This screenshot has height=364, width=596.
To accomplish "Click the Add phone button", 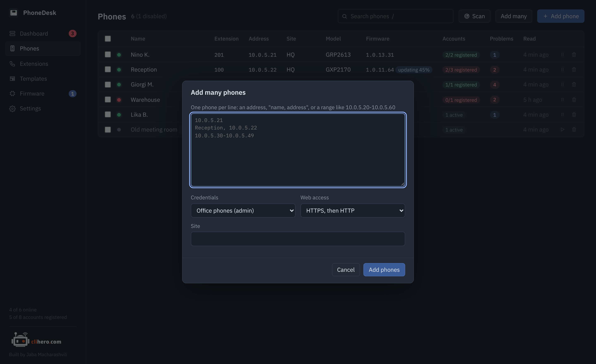I will click(560, 16).
